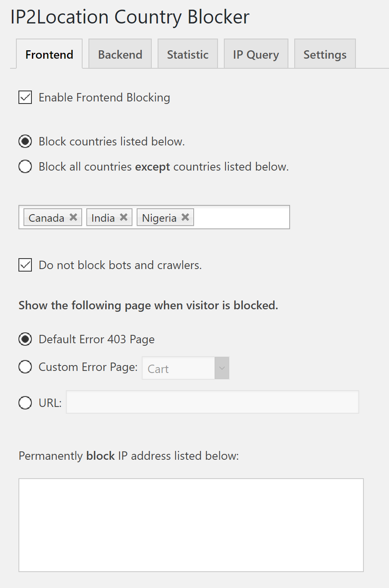Toggle Enable Frontend Blocking checkbox

point(25,97)
